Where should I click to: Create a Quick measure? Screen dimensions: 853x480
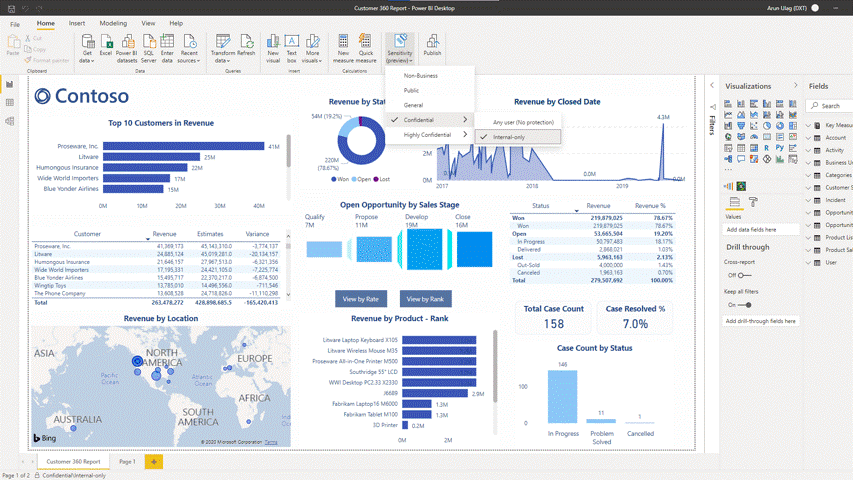[366, 48]
